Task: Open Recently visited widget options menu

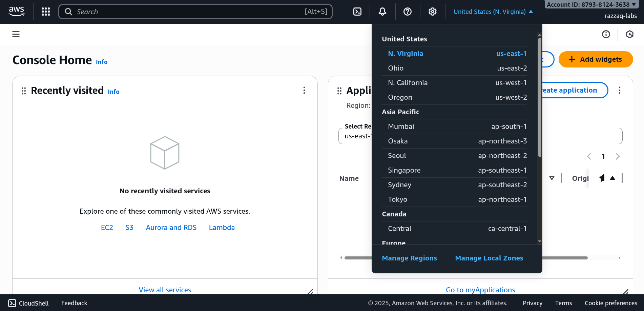Action: coord(304,90)
